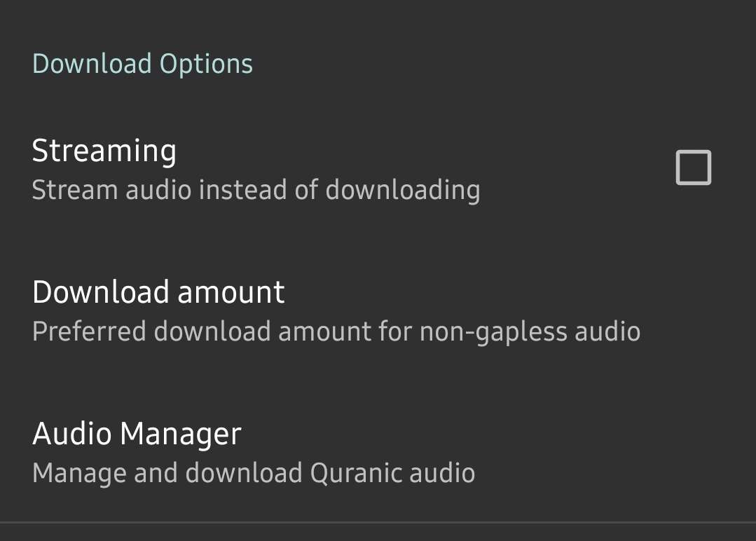Click 'Preferred download amount for non-gapless audio'
The image size is (756, 541).
[x=336, y=331]
